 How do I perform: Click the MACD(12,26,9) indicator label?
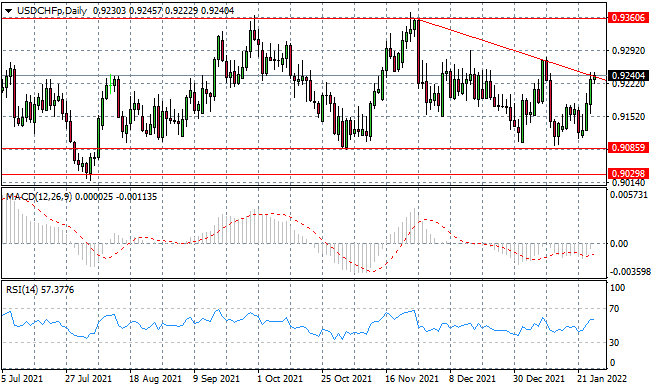point(39,197)
